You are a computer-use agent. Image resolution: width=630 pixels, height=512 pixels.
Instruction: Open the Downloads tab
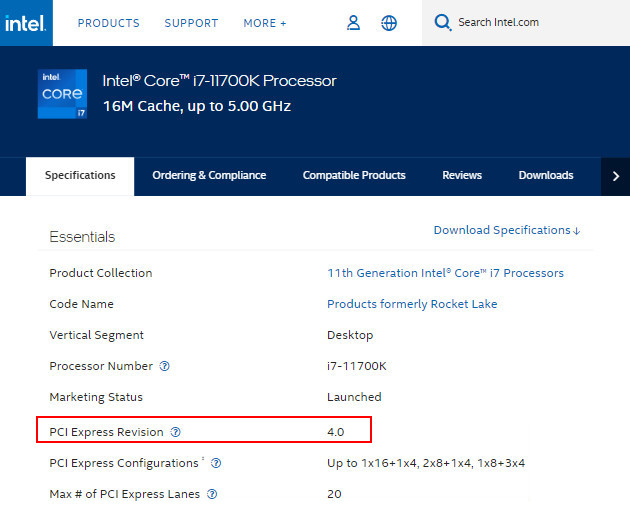pos(546,176)
